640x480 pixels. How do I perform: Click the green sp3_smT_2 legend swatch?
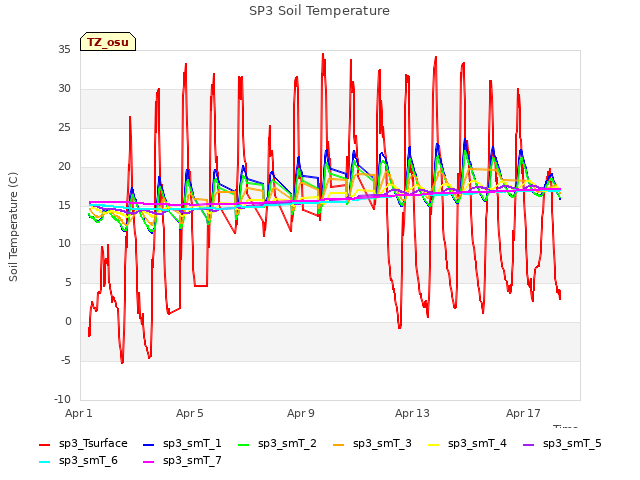[244, 444]
